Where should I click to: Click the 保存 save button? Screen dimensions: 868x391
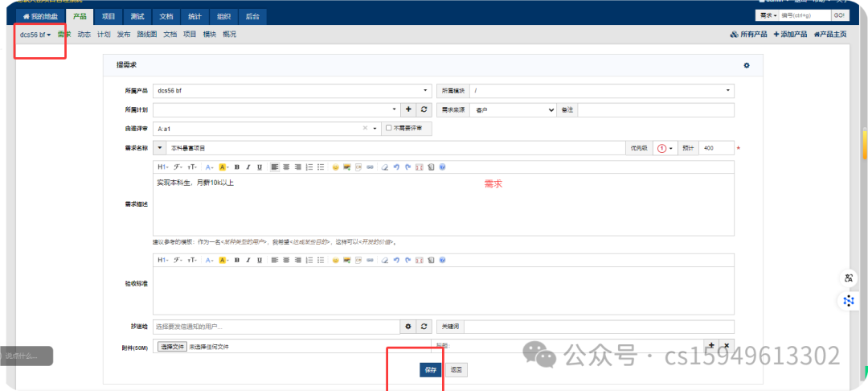(x=431, y=370)
